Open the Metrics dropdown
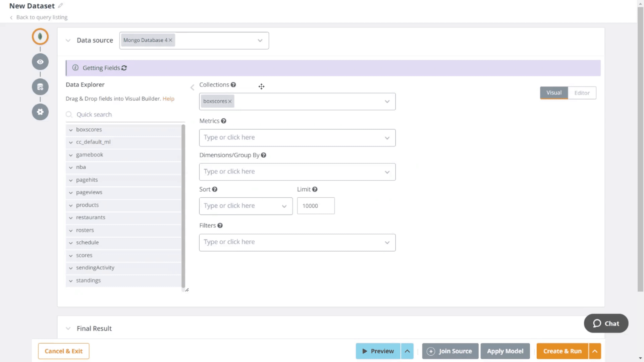The height and width of the screenshot is (362, 644). coord(297,138)
